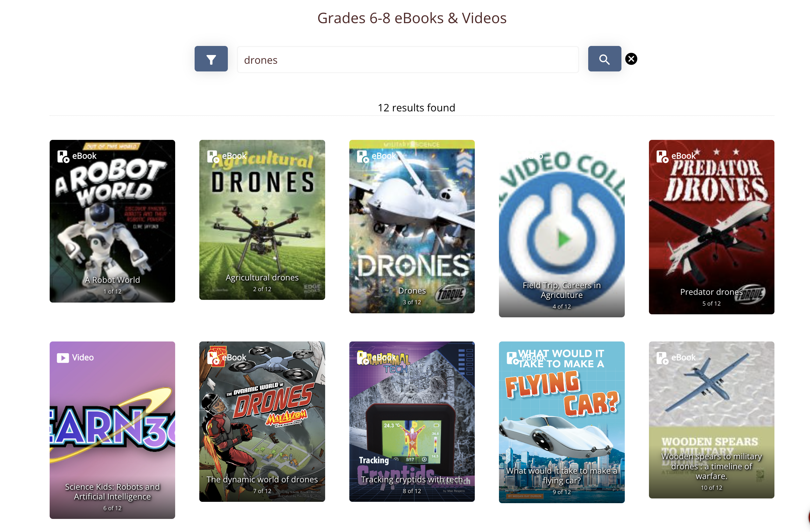
Task: Click the 'A Robot World' title text
Action: 112,280
